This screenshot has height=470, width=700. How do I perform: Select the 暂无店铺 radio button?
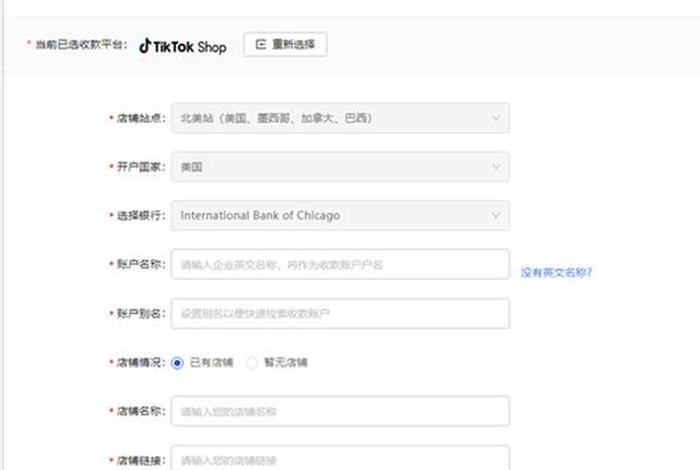tap(252, 363)
